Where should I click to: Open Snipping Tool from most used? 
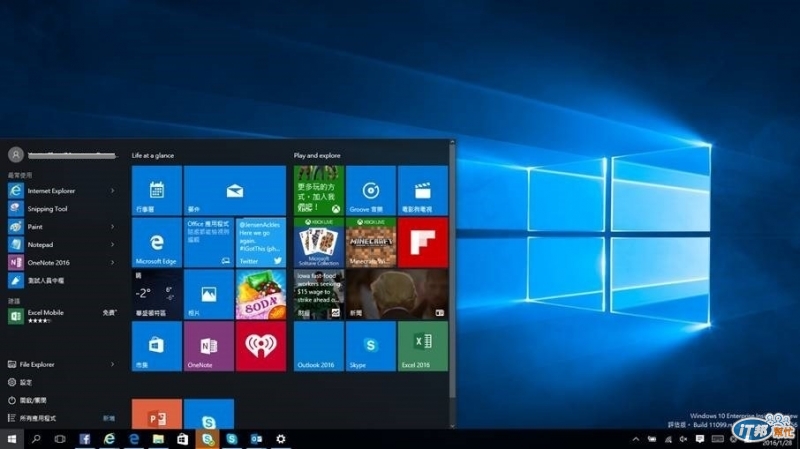click(60, 209)
